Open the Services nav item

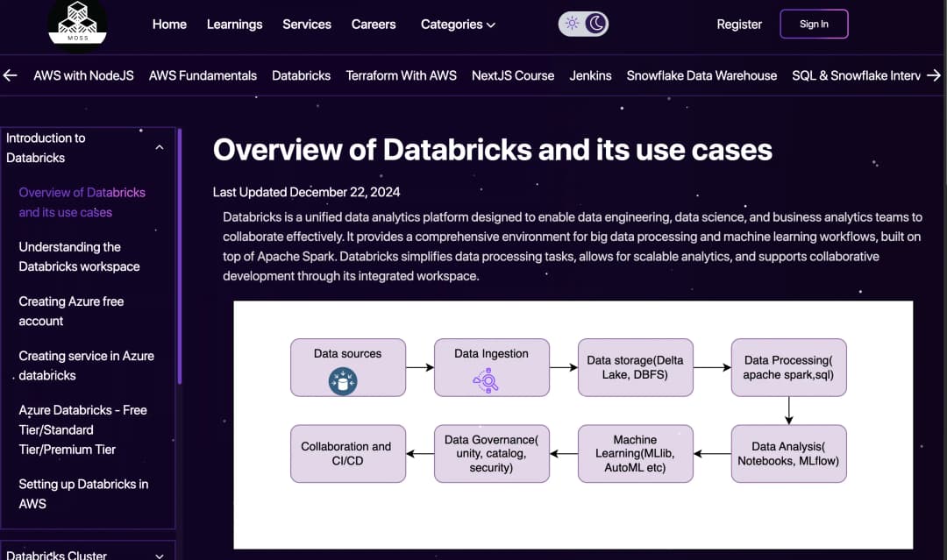307,25
